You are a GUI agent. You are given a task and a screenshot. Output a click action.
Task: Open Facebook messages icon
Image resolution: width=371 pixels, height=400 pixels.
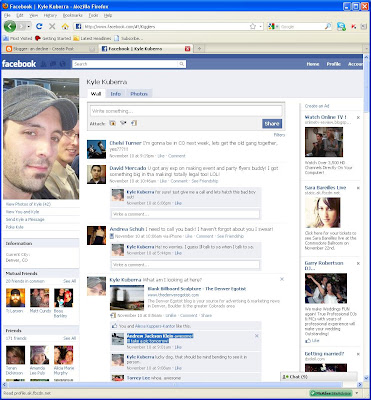coord(53,64)
